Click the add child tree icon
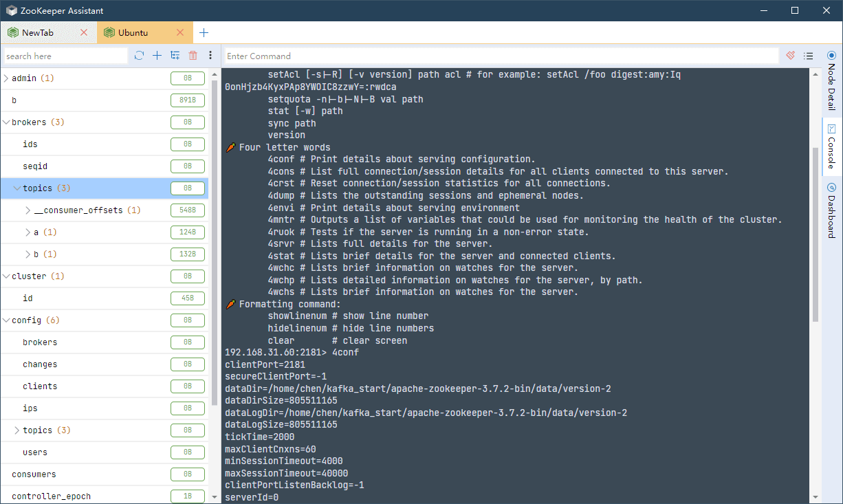The height and width of the screenshot is (504, 843). [175, 56]
